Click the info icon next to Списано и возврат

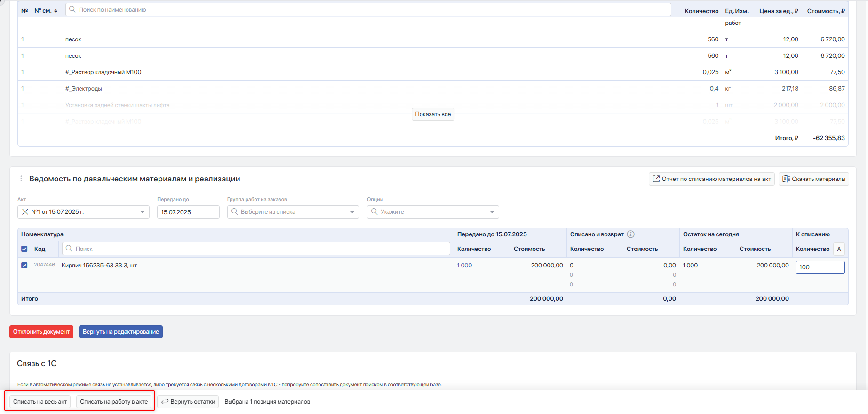pyautogui.click(x=631, y=234)
